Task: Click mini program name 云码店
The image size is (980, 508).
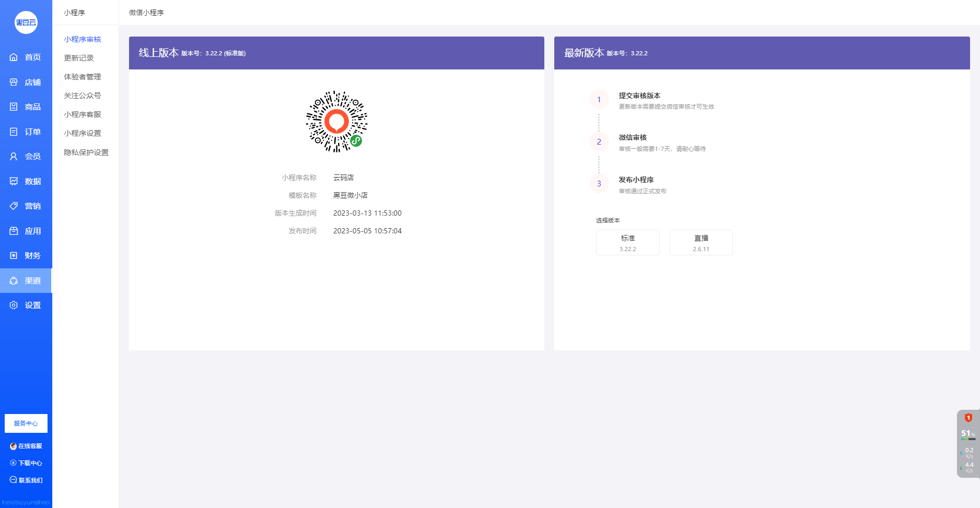Action: pos(344,178)
